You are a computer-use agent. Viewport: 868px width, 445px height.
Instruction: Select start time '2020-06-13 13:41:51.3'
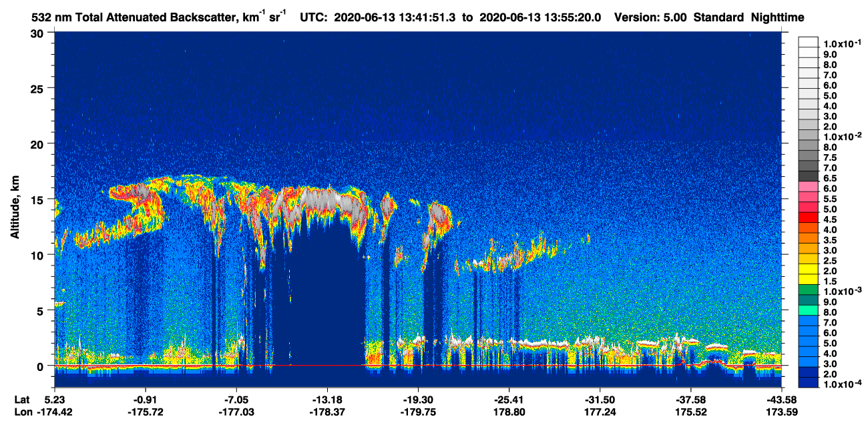coord(395,18)
